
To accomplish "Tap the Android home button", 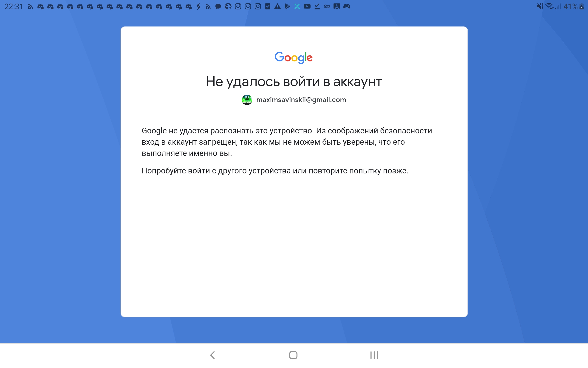I will point(293,355).
